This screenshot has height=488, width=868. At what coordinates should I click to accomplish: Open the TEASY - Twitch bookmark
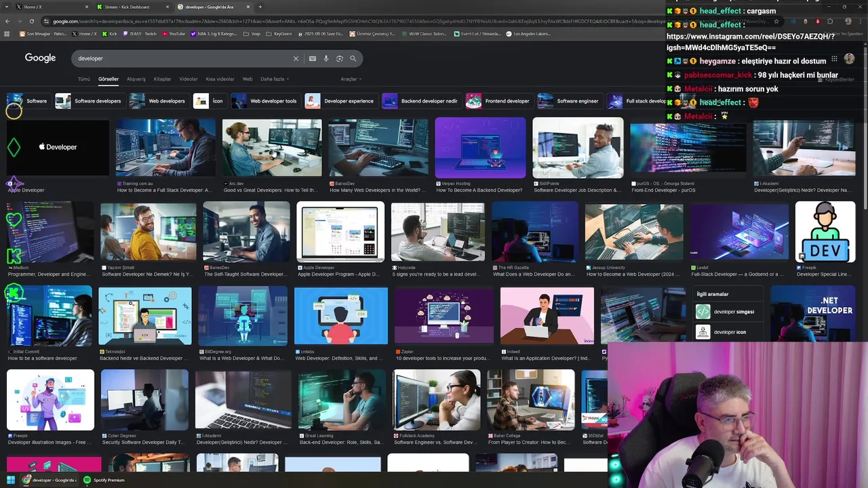(141, 33)
